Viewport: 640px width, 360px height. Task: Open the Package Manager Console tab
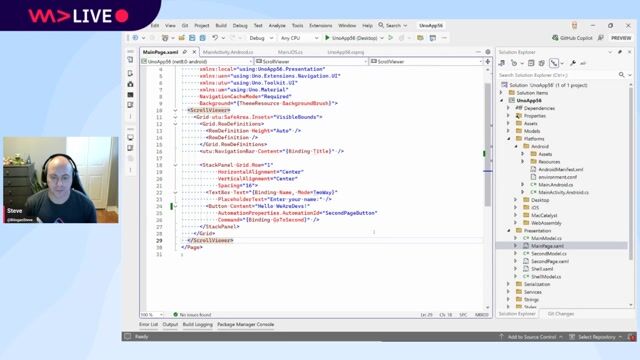(x=246, y=324)
